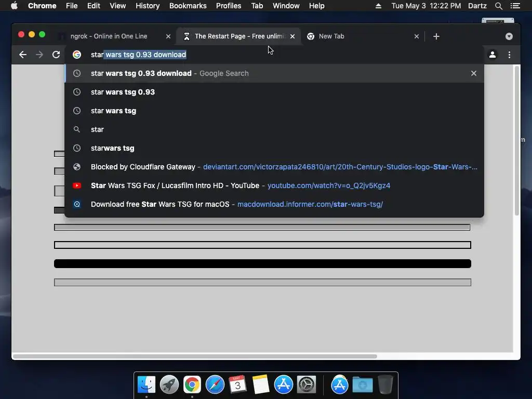Screen dimensions: 532x399
Task: Open the File menu
Action: pos(72,6)
